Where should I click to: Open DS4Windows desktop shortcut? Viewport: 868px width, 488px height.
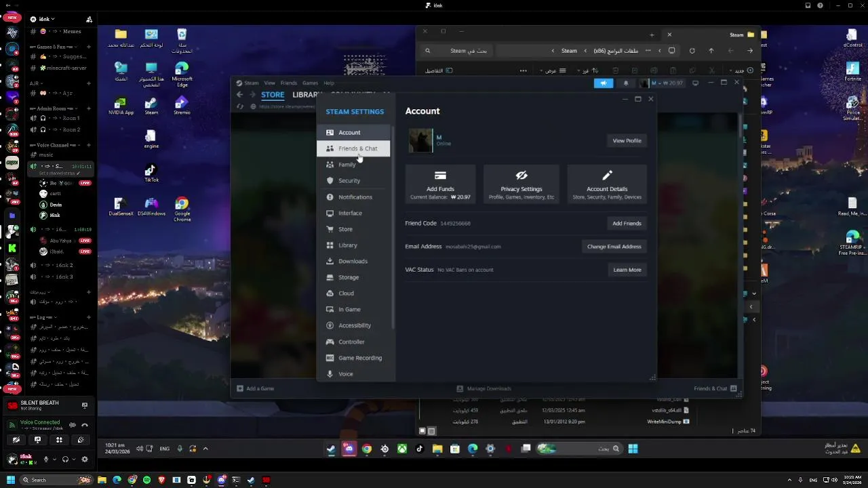(x=151, y=207)
